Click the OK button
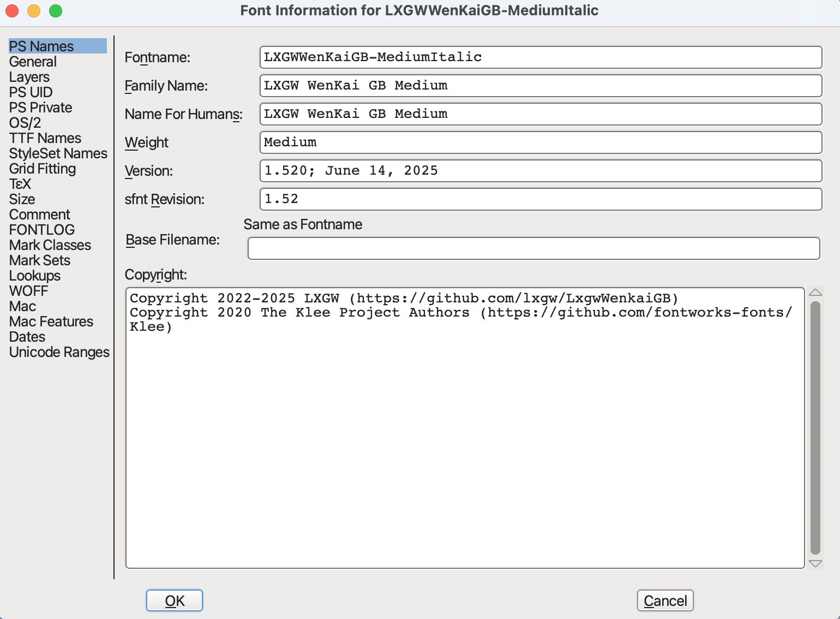The image size is (840, 619). point(175,600)
